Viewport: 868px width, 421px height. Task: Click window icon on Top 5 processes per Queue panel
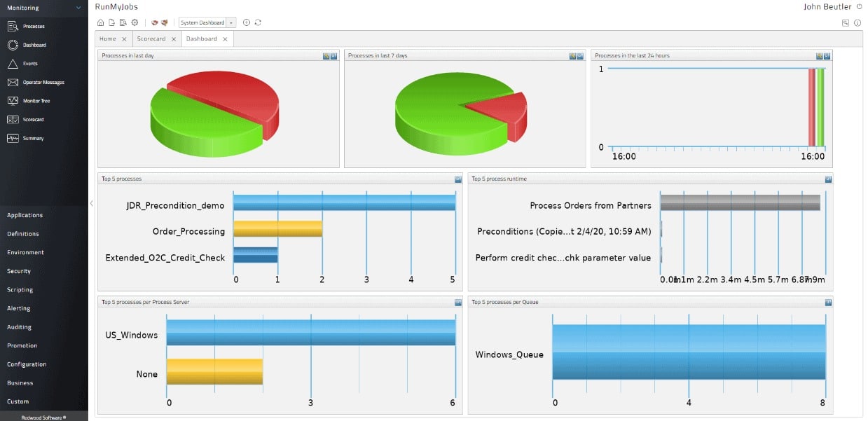point(828,303)
